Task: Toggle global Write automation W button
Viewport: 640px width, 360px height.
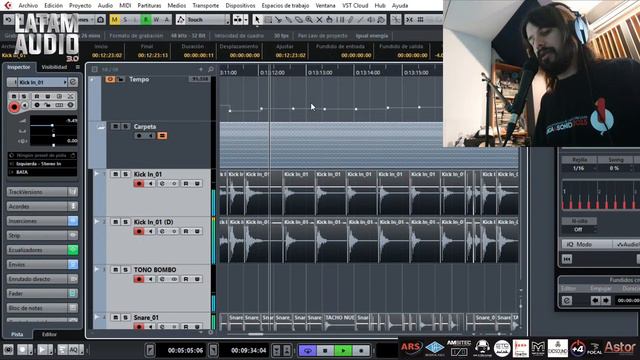Action: 156,20
